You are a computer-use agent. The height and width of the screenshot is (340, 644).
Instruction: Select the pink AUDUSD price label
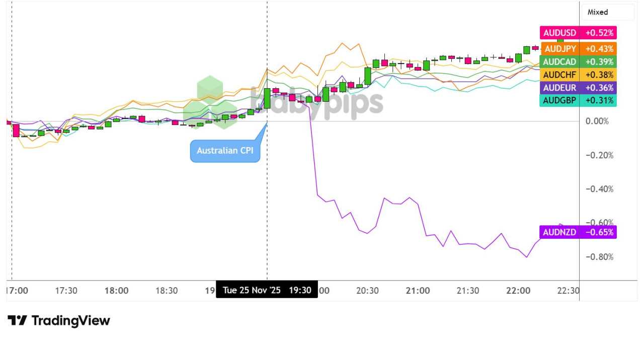coord(578,32)
